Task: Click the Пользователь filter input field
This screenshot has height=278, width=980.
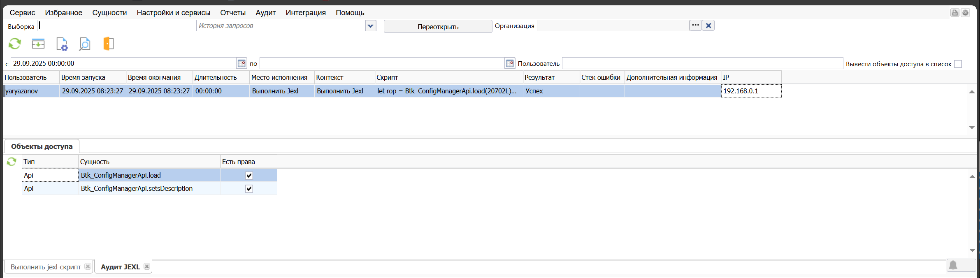Action: (702, 63)
